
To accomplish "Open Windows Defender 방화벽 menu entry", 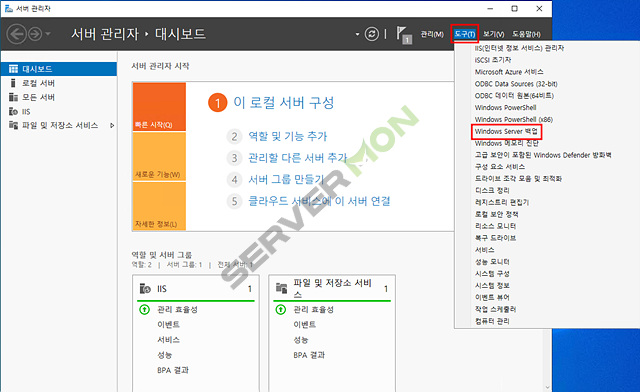I will (x=543, y=155).
